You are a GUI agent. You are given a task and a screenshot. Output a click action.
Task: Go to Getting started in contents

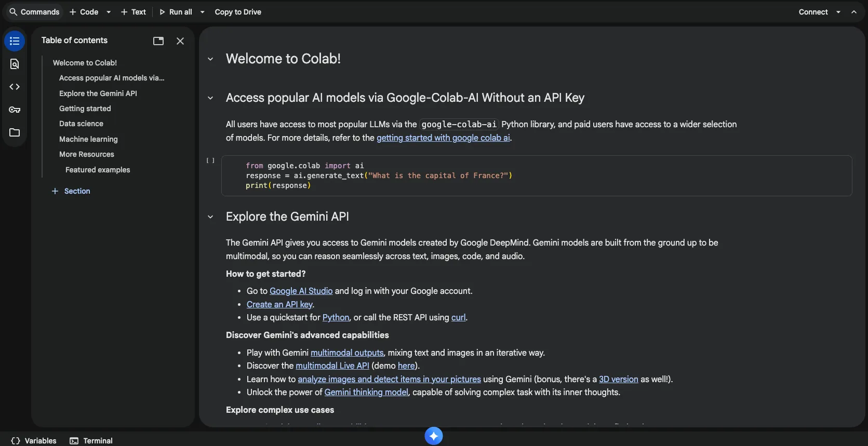(85, 109)
